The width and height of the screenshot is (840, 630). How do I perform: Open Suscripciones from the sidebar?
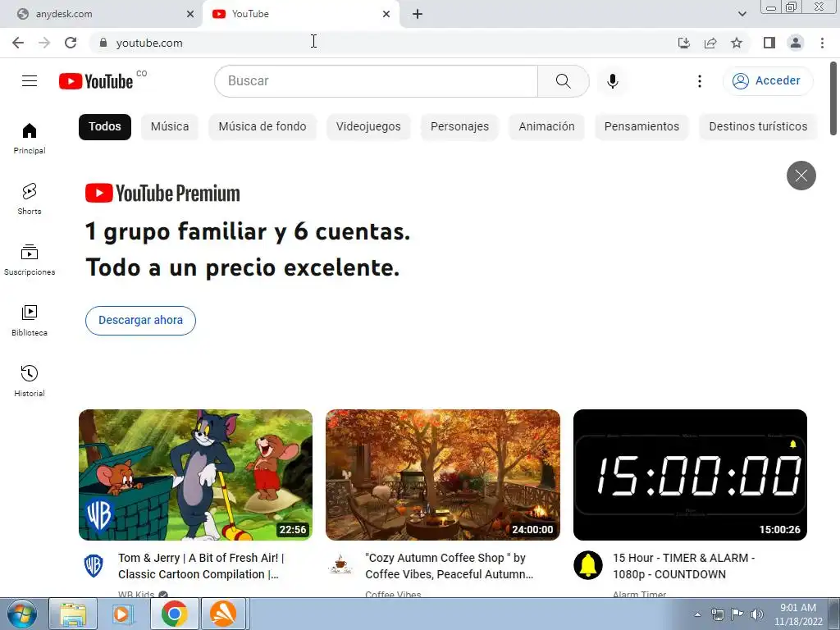[x=30, y=259]
